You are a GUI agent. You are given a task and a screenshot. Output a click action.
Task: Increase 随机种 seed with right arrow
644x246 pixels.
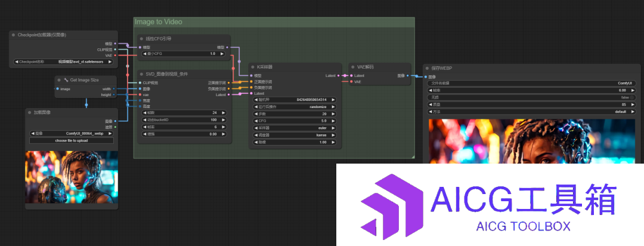point(333,100)
